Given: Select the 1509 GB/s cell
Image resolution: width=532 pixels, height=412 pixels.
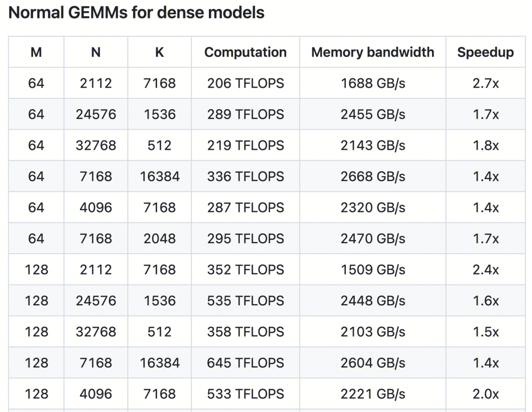Looking at the screenshot, I should [x=373, y=269].
